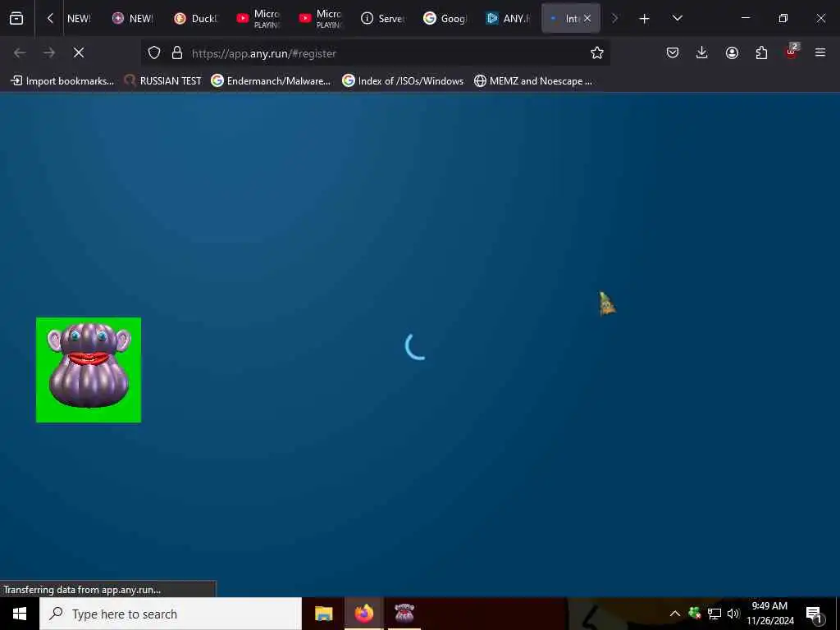
Task: Switch to the first Micro YouTube tab
Action: (258, 19)
